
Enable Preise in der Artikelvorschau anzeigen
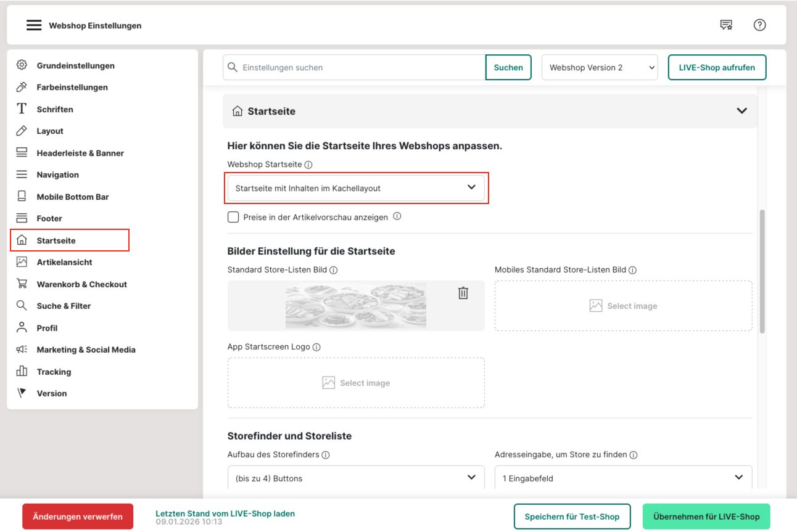(233, 217)
